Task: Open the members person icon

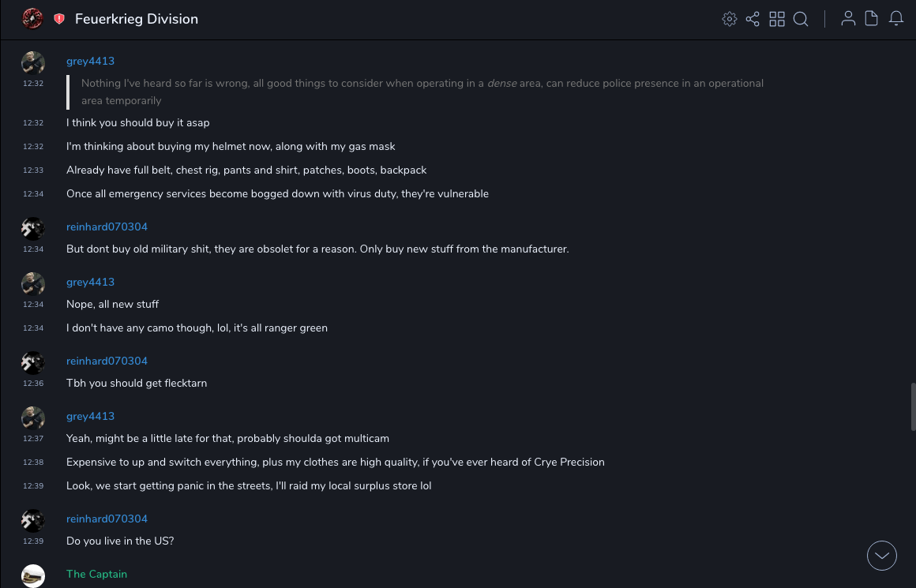Action: click(848, 19)
